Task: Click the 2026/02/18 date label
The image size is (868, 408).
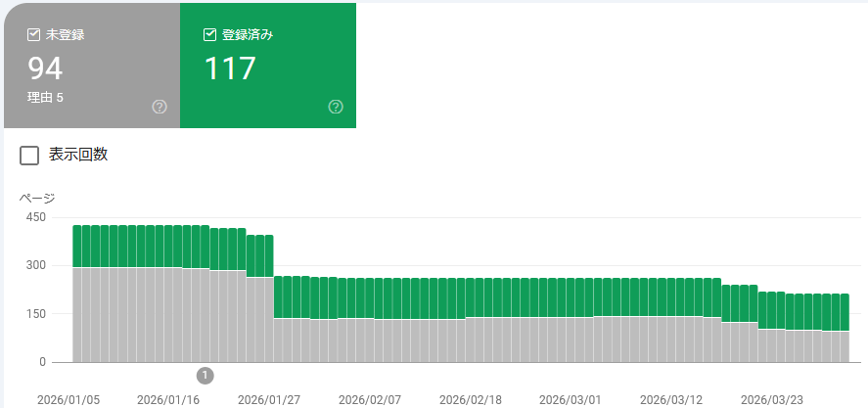Action: (x=470, y=400)
